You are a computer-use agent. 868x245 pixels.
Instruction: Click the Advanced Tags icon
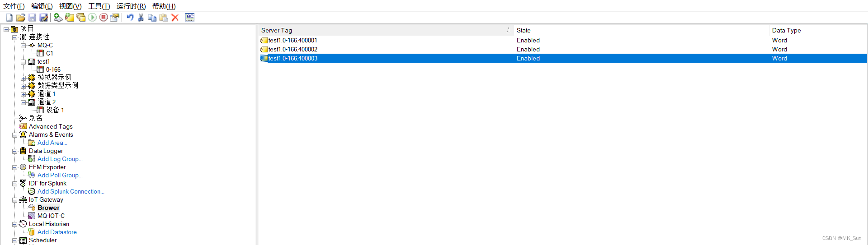click(23, 126)
